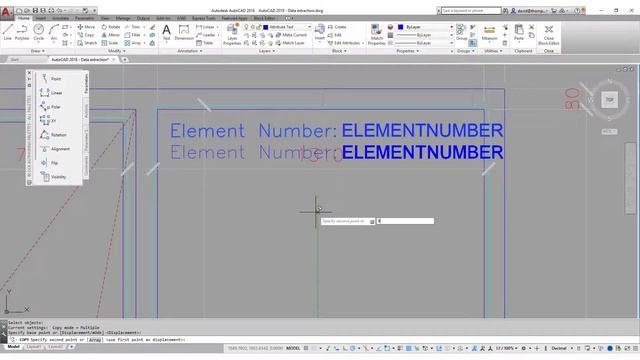This screenshot has width=640, height=360.
Task: Click the Mirror tool
Action: (x=111, y=35)
